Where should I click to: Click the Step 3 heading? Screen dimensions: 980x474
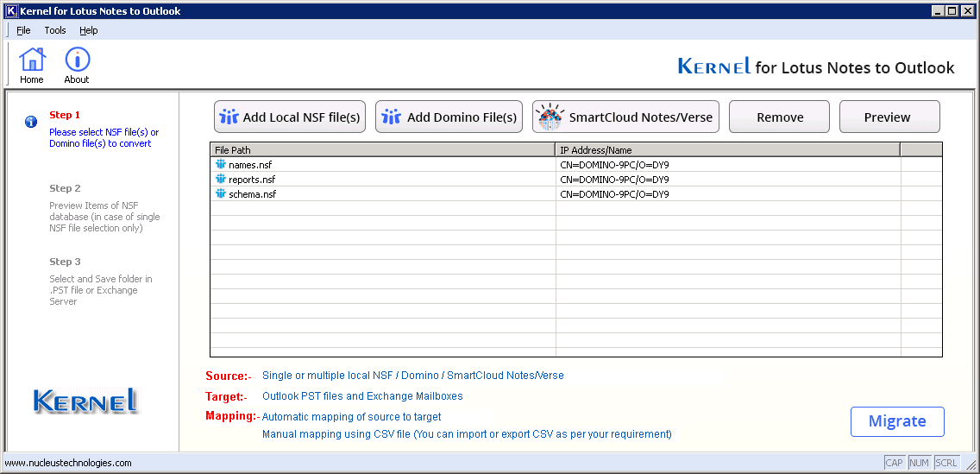(x=65, y=262)
